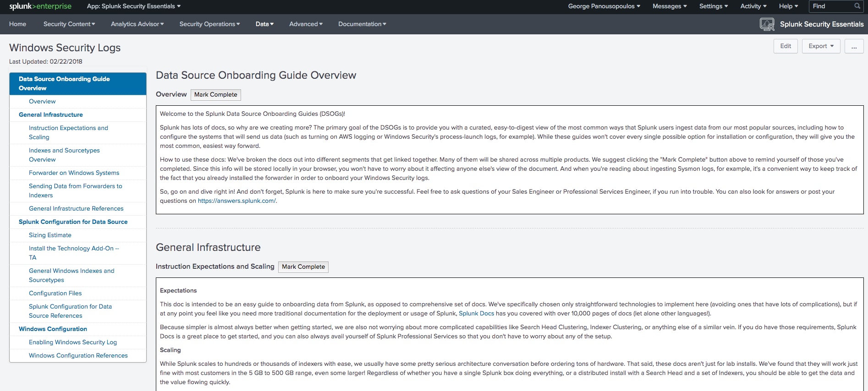Click the General Infrastructure main heading
This screenshot has height=391, width=868.
click(208, 248)
